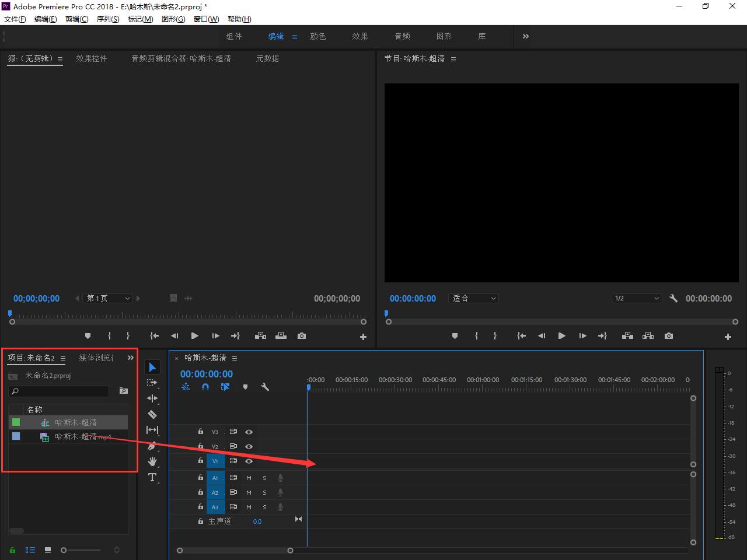
Task: Open the 序列(S) menu
Action: coord(107,19)
